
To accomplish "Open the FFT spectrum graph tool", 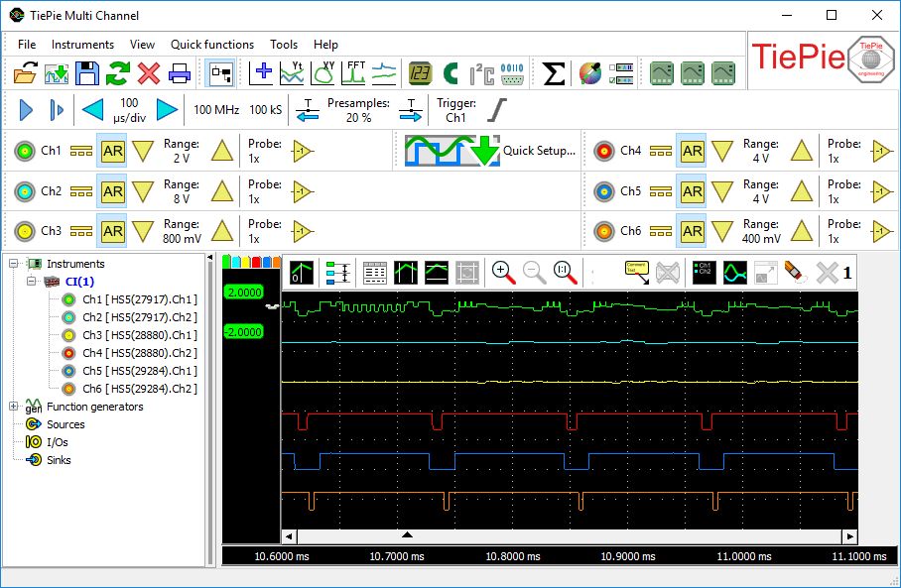I will pyautogui.click(x=355, y=73).
